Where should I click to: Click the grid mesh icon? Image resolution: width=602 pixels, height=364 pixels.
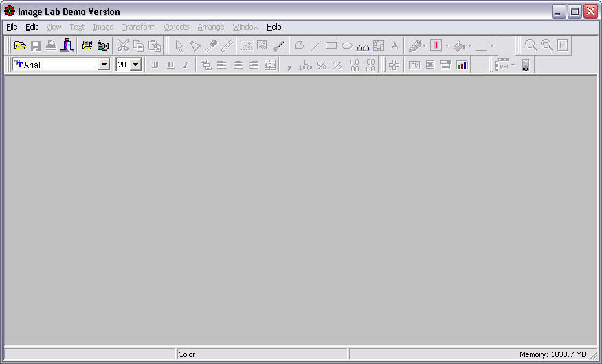(x=379, y=45)
